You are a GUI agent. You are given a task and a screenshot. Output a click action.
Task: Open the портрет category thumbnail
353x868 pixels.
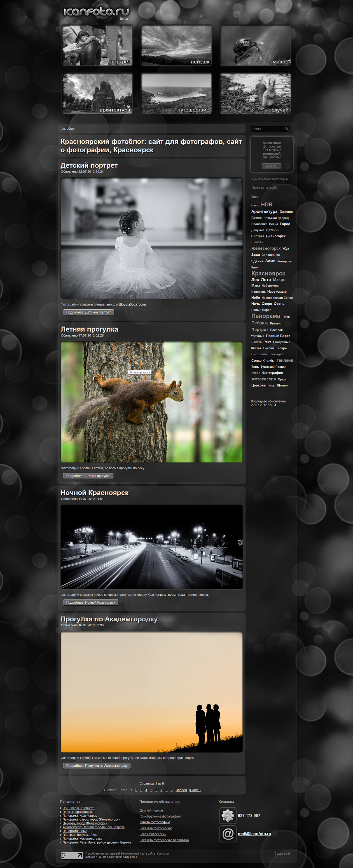point(97,45)
